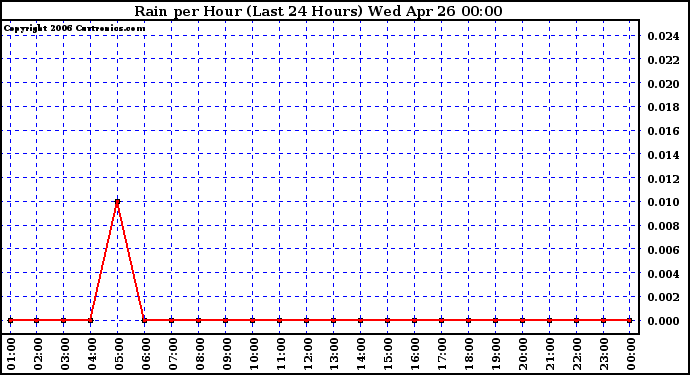Click the 03:00 x-axis label
Viewport: 690px width, 375px height.
(65, 354)
